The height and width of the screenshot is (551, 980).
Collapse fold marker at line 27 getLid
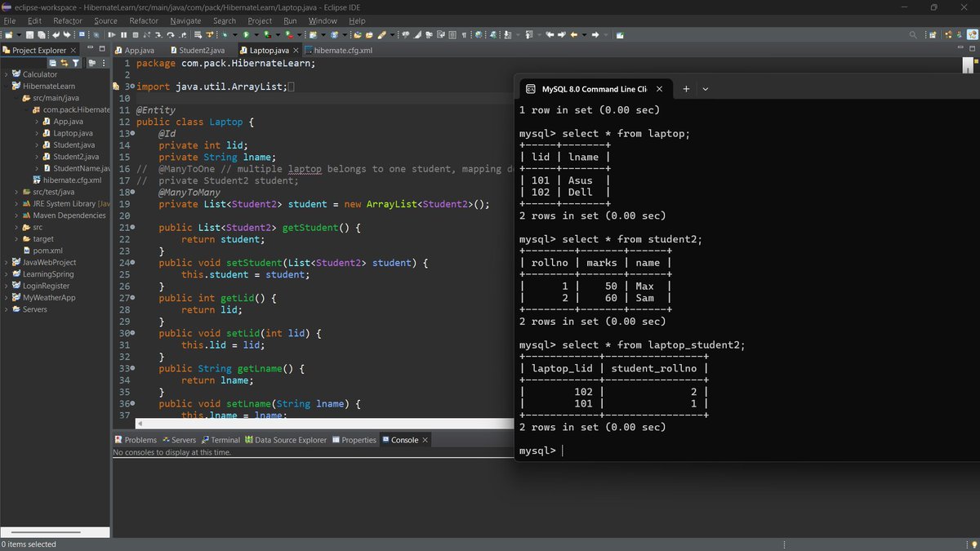tap(131, 298)
